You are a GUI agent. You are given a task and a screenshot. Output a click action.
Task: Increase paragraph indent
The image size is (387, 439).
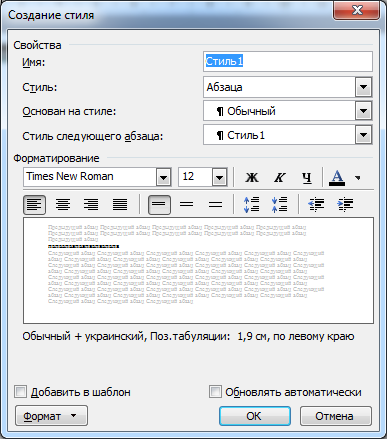pyautogui.click(x=345, y=204)
